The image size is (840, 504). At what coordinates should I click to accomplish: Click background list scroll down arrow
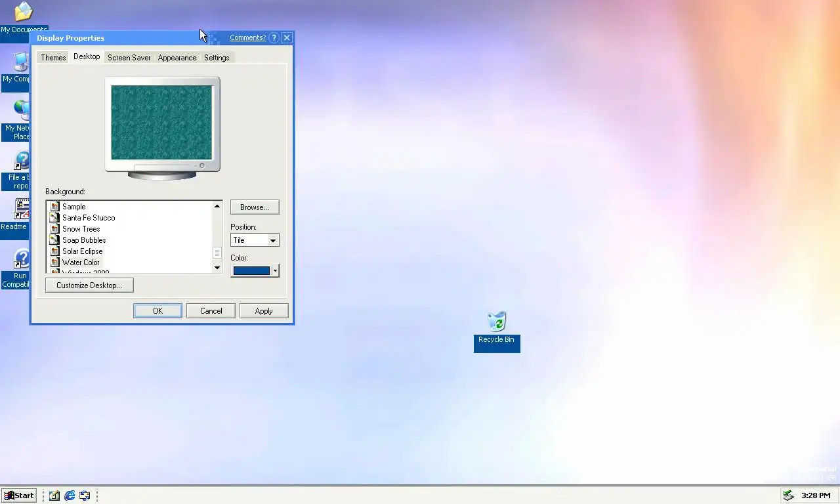(x=217, y=267)
